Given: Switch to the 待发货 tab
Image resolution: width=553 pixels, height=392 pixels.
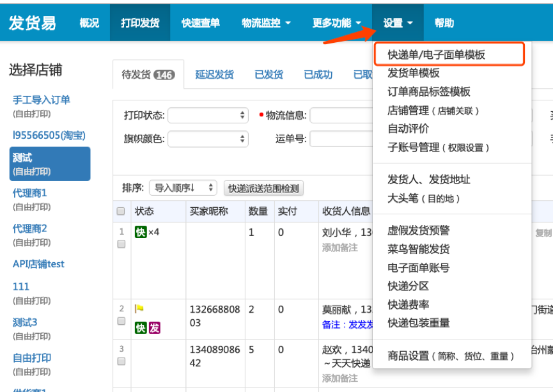Looking at the screenshot, I should (x=148, y=74).
